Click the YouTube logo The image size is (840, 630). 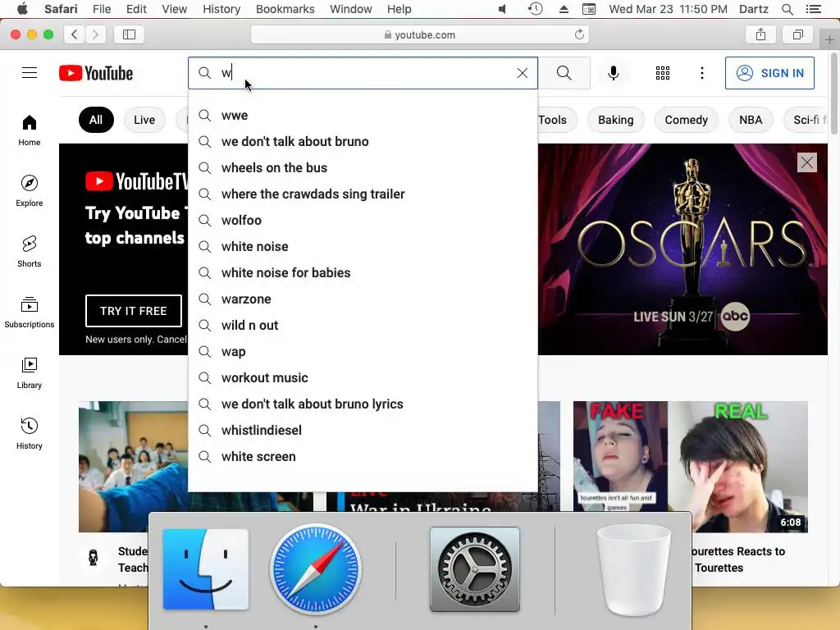click(96, 73)
